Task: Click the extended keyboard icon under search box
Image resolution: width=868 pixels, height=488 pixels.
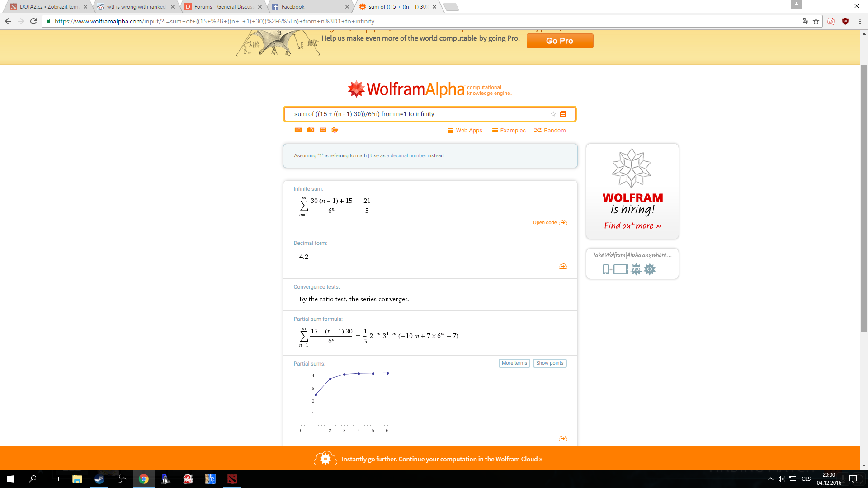Action: click(298, 130)
